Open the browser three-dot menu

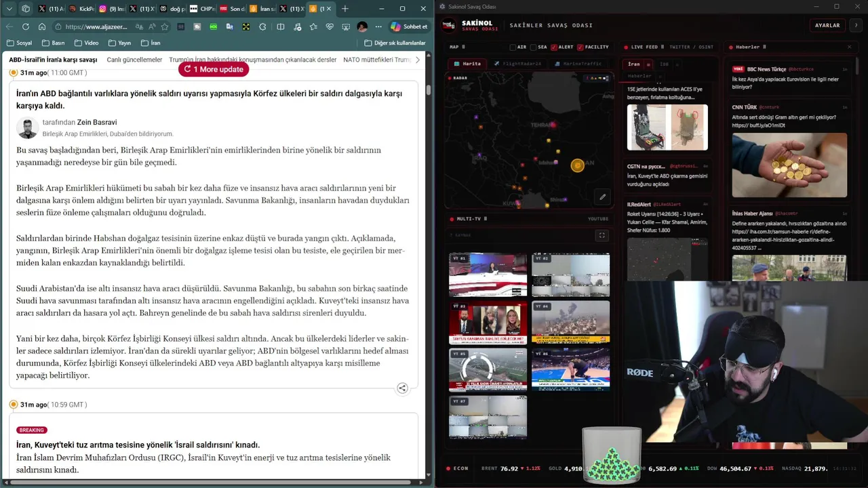pyautogui.click(x=378, y=26)
